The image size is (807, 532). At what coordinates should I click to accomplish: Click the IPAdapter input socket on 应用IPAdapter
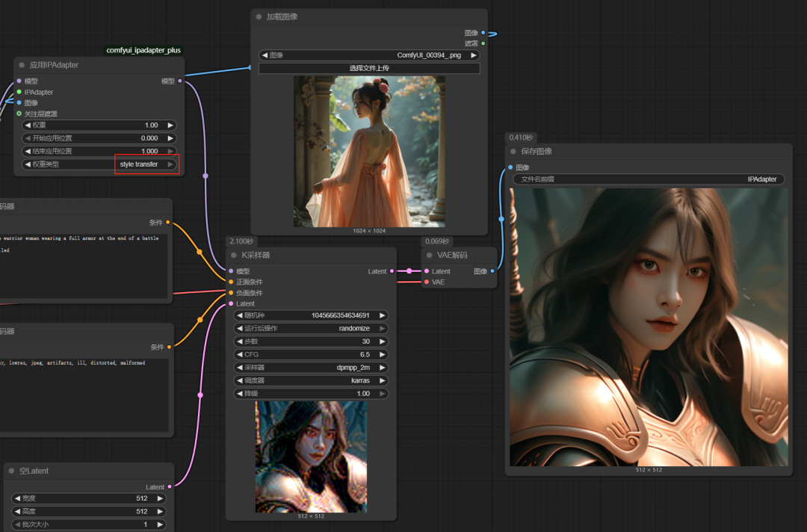point(19,92)
